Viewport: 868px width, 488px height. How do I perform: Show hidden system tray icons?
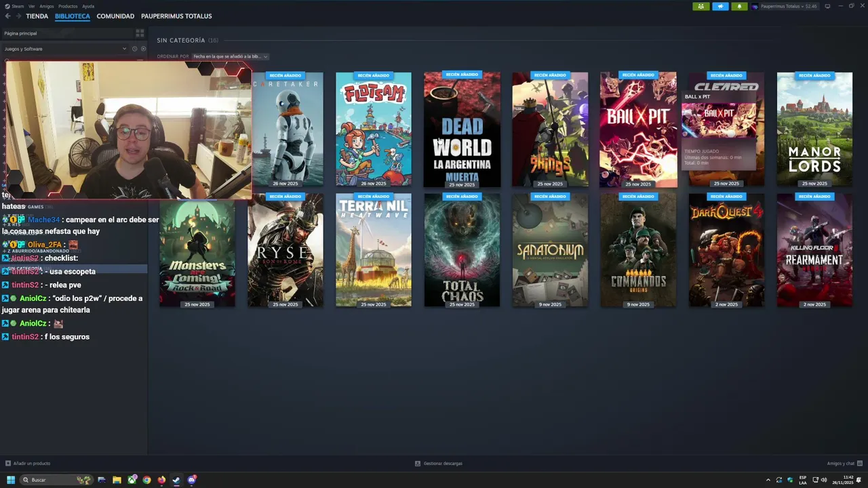(768, 480)
